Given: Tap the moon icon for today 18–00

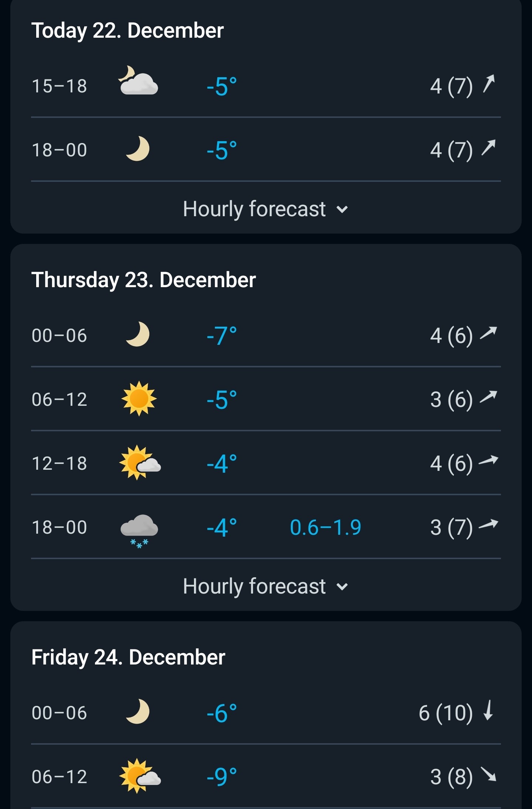Looking at the screenshot, I should point(138,149).
